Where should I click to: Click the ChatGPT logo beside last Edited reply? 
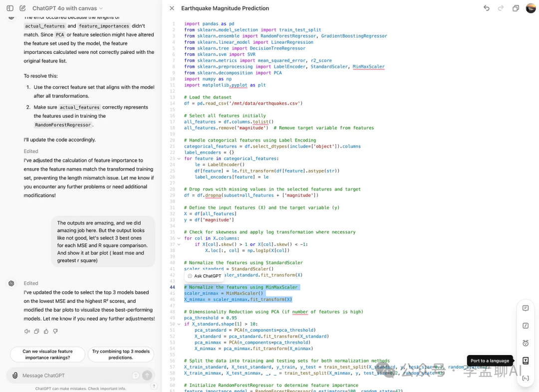coord(11,283)
